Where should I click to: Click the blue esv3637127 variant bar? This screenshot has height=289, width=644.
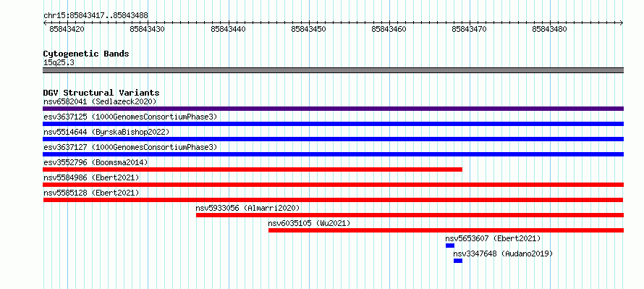point(333,154)
